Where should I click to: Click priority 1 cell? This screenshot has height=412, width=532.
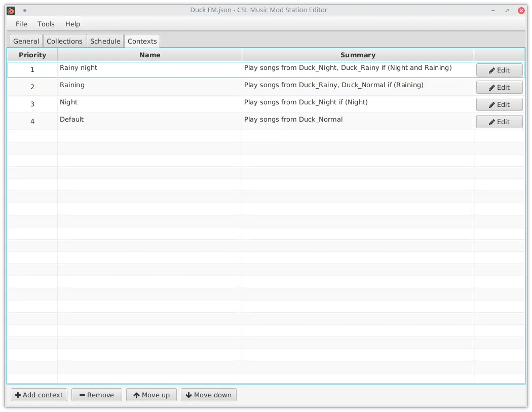click(32, 70)
